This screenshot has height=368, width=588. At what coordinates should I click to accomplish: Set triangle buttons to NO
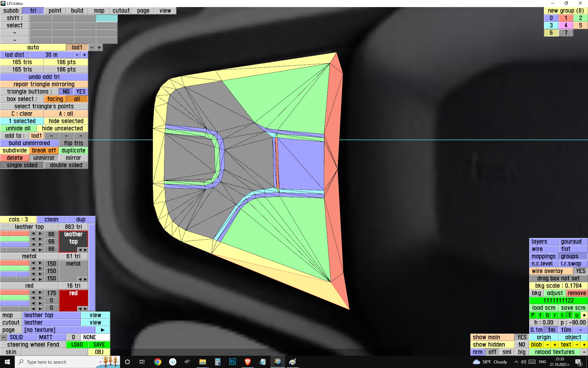[66, 92]
